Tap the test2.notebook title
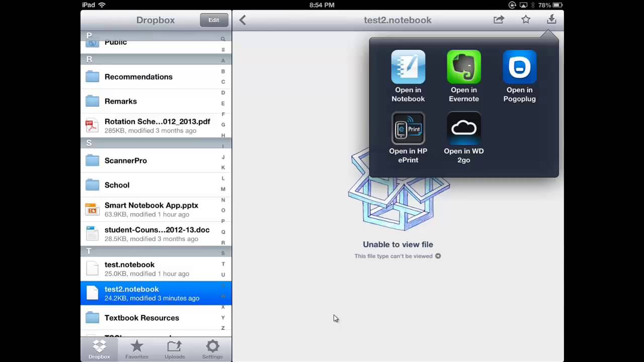Viewport: 644px width, 362px height. [x=397, y=20]
